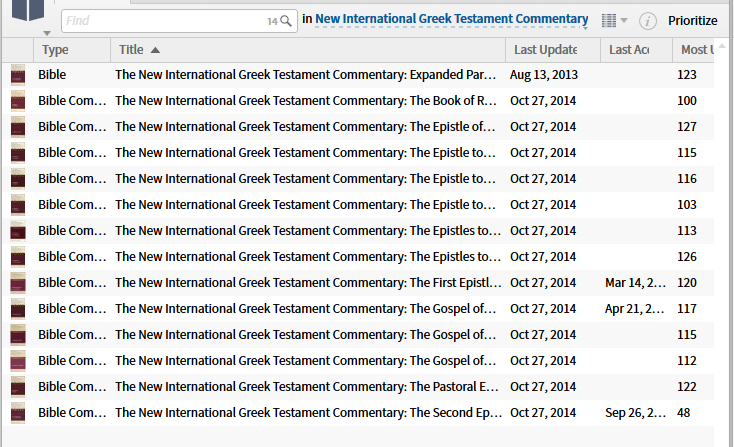734x447 pixels.
Task: Toggle the Title ascending sort arrow
Action: click(x=155, y=50)
